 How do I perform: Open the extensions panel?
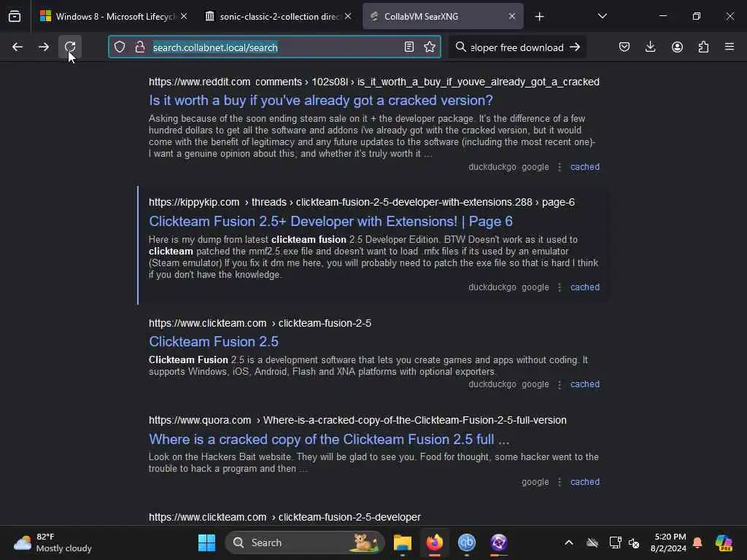(x=703, y=47)
